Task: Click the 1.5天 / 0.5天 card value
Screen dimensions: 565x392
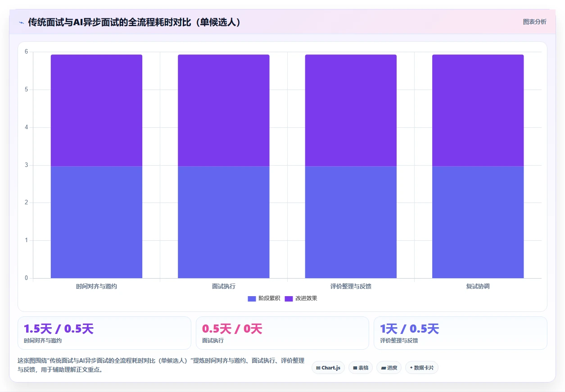Action: pyautogui.click(x=59, y=329)
